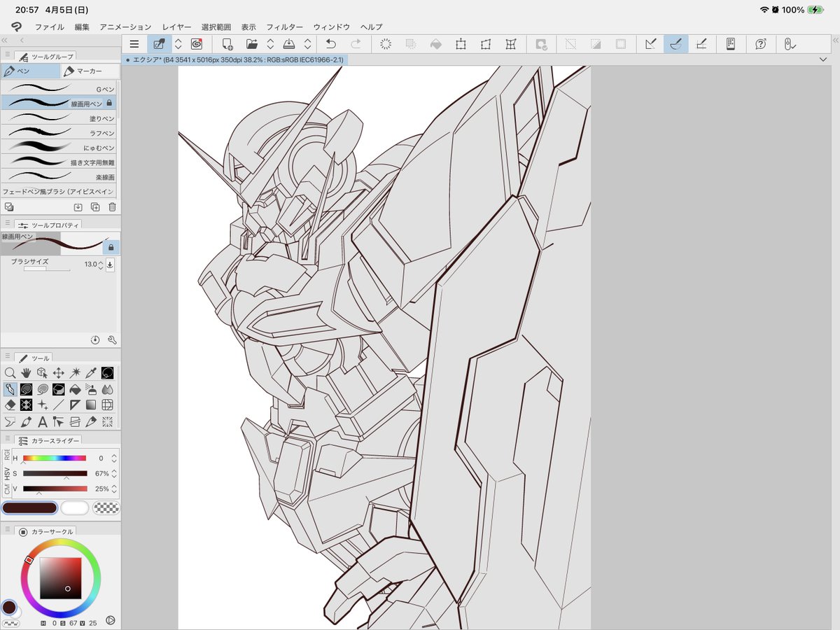840x630 pixels.
Task: Click the Clip Studio swirl icon
Action: point(197,44)
